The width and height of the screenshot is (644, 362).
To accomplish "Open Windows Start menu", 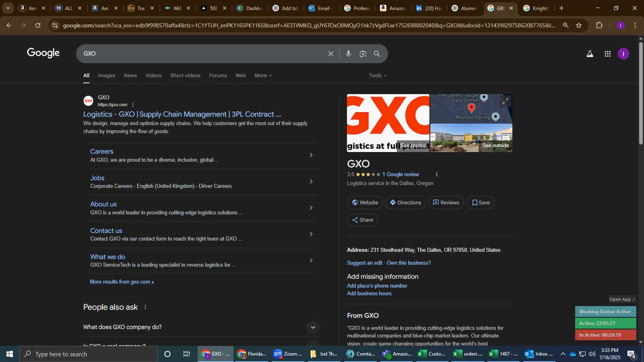I will point(10,354).
